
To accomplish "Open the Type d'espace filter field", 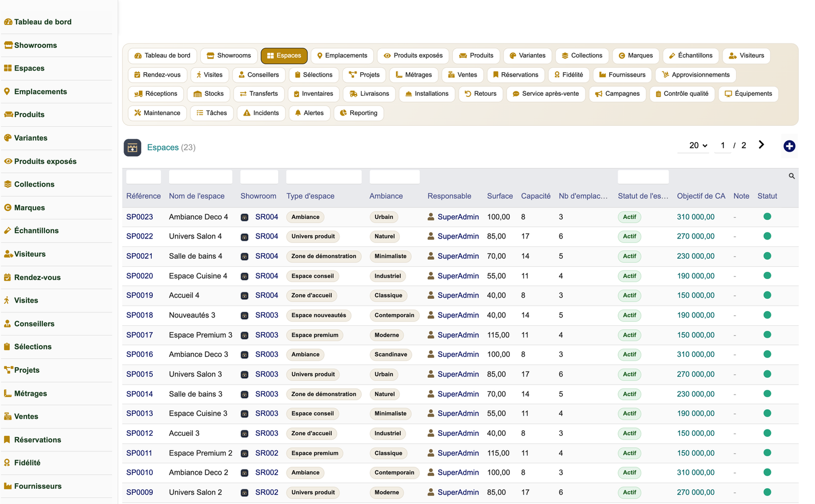I will click(324, 176).
